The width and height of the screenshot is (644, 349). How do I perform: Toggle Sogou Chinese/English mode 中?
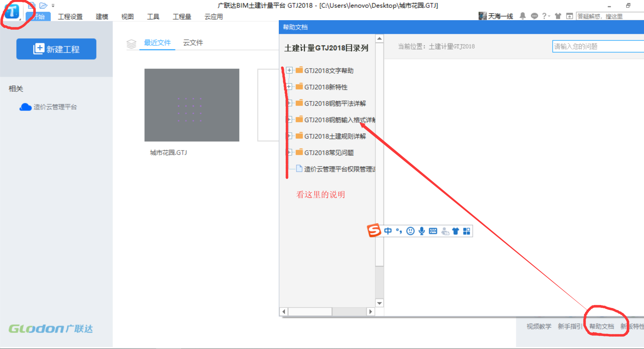(x=388, y=231)
